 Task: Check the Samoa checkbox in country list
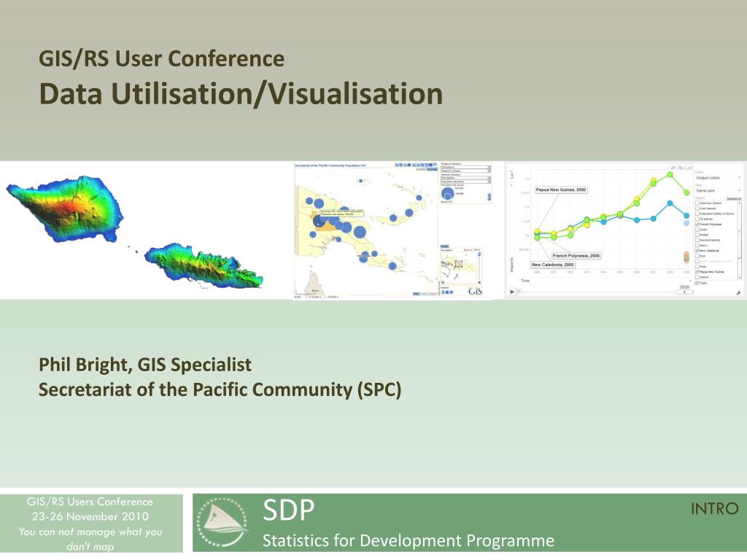click(697, 276)
